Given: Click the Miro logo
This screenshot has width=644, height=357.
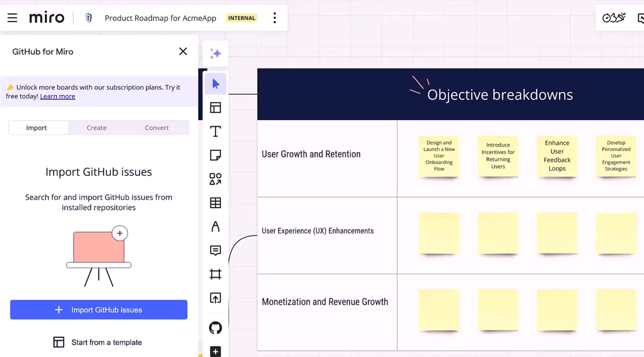Looking at the screenshot, I should pyautogui.click(x=47, y=18).
